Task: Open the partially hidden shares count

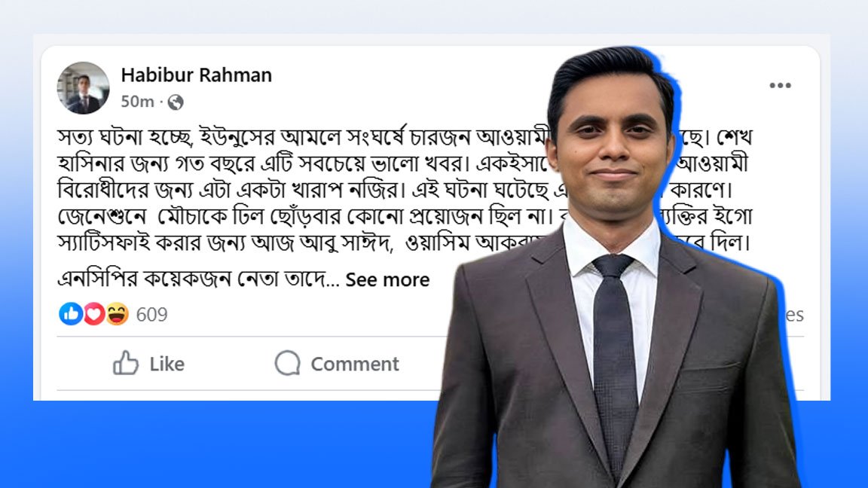Action: tap(794, 315)
